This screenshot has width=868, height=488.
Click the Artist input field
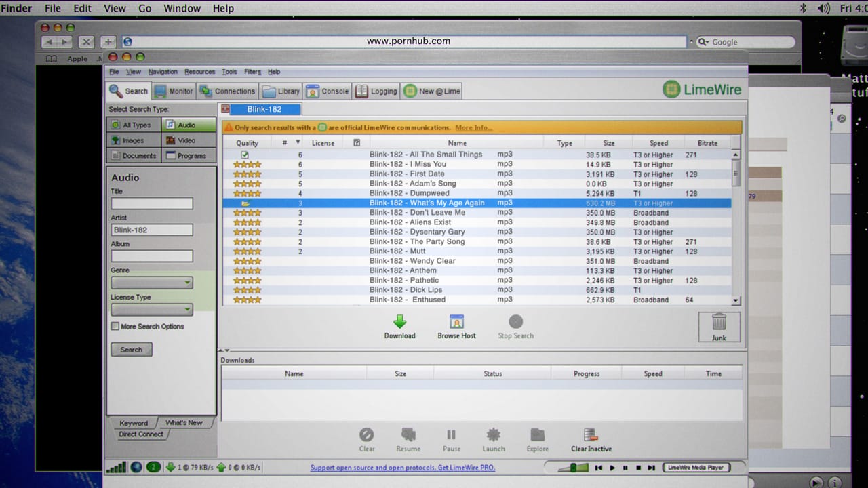(152, 230)
